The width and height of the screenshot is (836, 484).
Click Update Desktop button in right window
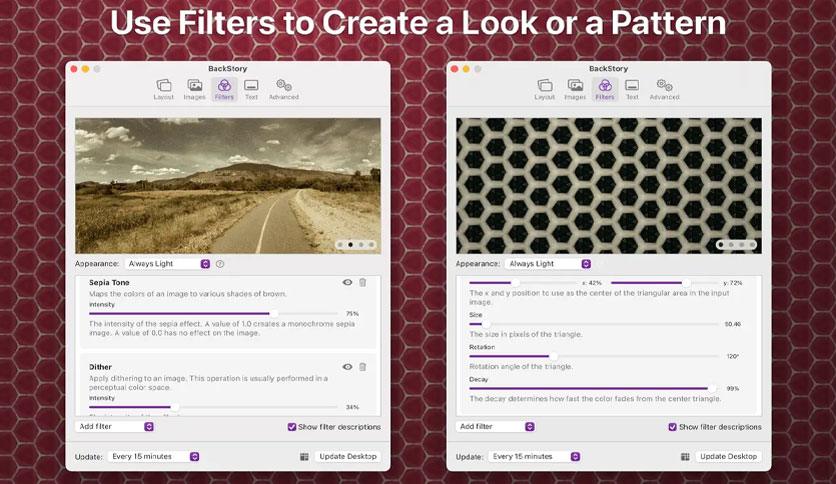tap(728, 456)
